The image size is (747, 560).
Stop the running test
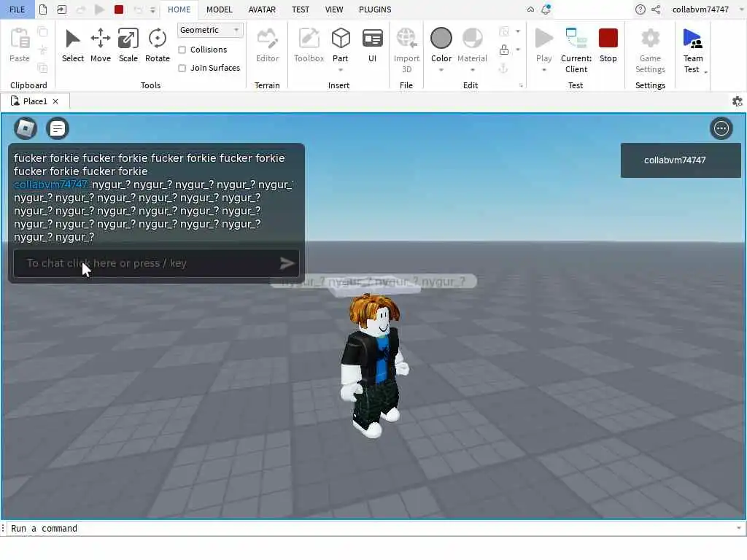click(x=608, y=45)
